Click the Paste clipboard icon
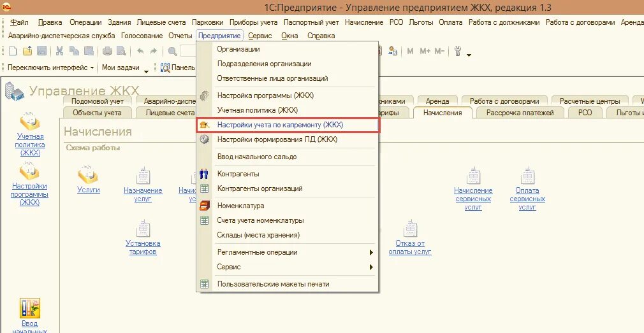 [x=88, y=52]
